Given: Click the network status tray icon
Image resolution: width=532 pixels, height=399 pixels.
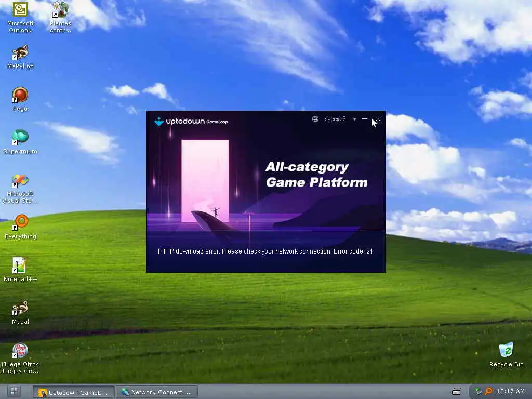Looking at the screenshot, I should [x=478, y=392].
